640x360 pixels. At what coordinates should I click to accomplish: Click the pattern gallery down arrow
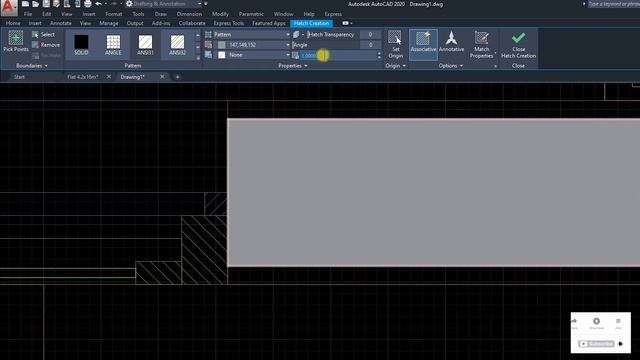point(198,47)
